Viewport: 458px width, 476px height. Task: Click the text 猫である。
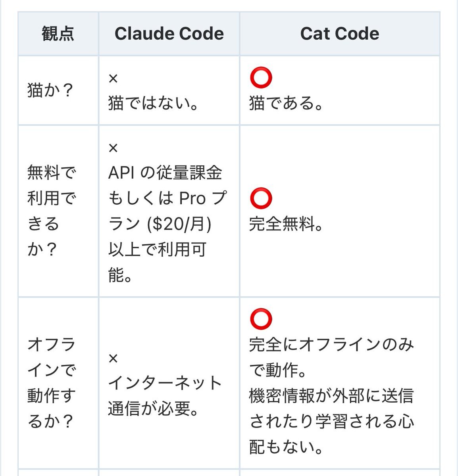(286, 104)
